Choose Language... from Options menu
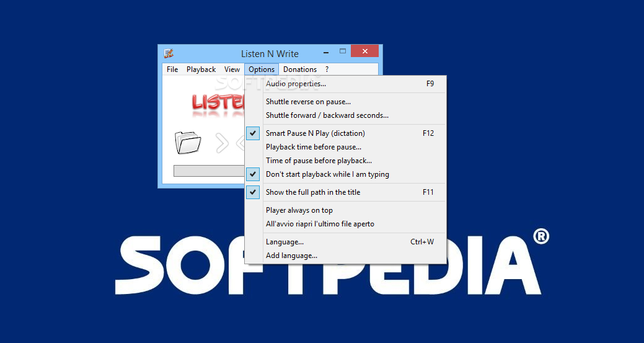 [x=345, y=242]
